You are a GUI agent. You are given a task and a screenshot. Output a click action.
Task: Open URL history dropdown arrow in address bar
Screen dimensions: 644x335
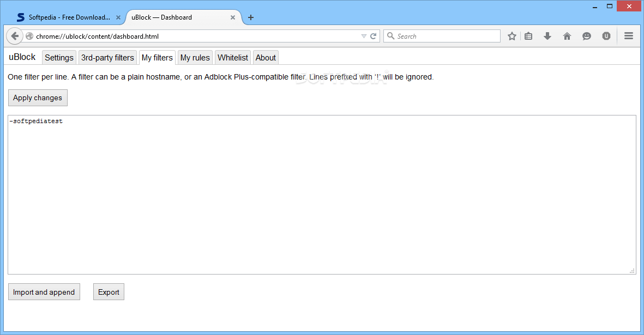tap(364, 36)
